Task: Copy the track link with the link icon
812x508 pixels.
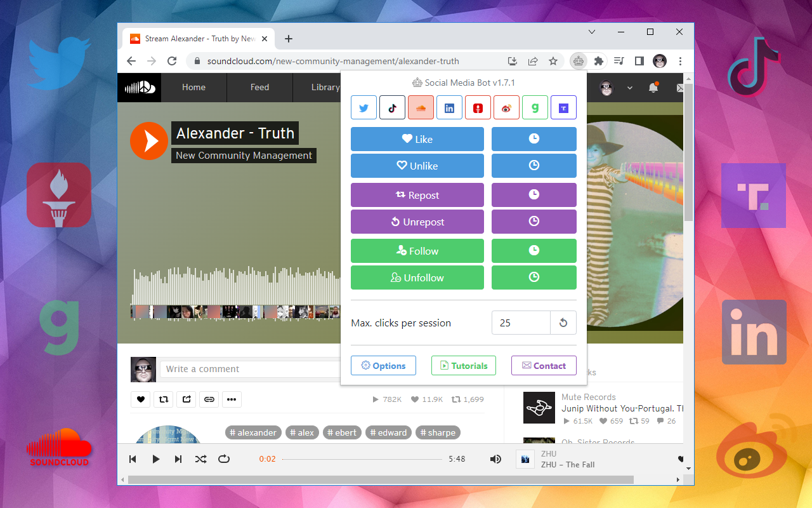Action: (209, 399)
